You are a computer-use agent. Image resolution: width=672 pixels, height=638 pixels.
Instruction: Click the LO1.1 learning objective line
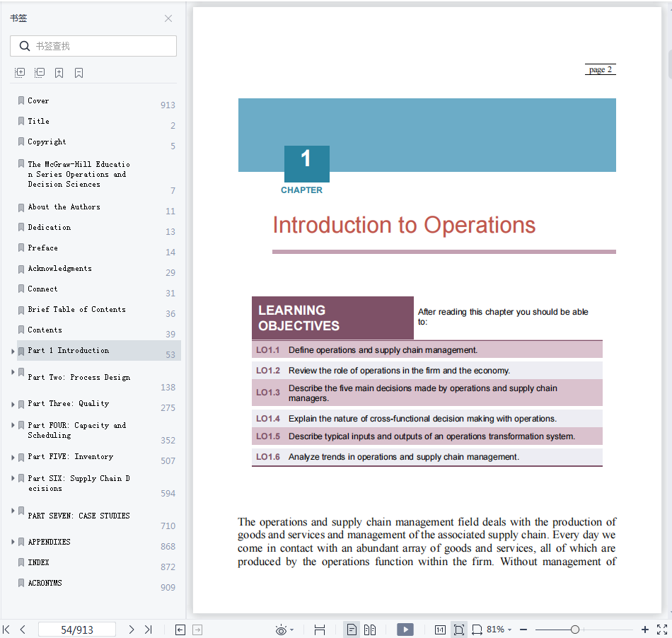click(x=427, y=349)
